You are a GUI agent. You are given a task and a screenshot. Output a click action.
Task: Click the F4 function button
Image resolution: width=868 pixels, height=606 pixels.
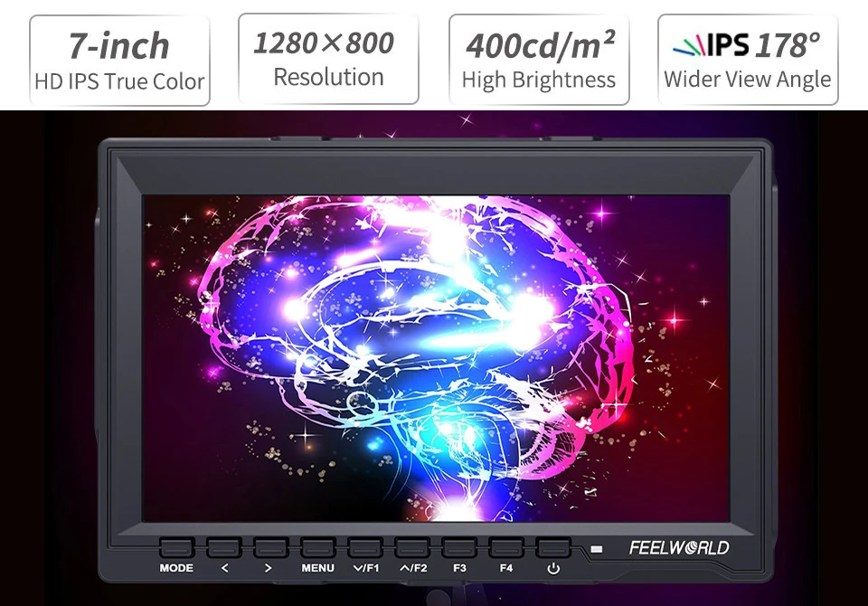tap(506, 548)
